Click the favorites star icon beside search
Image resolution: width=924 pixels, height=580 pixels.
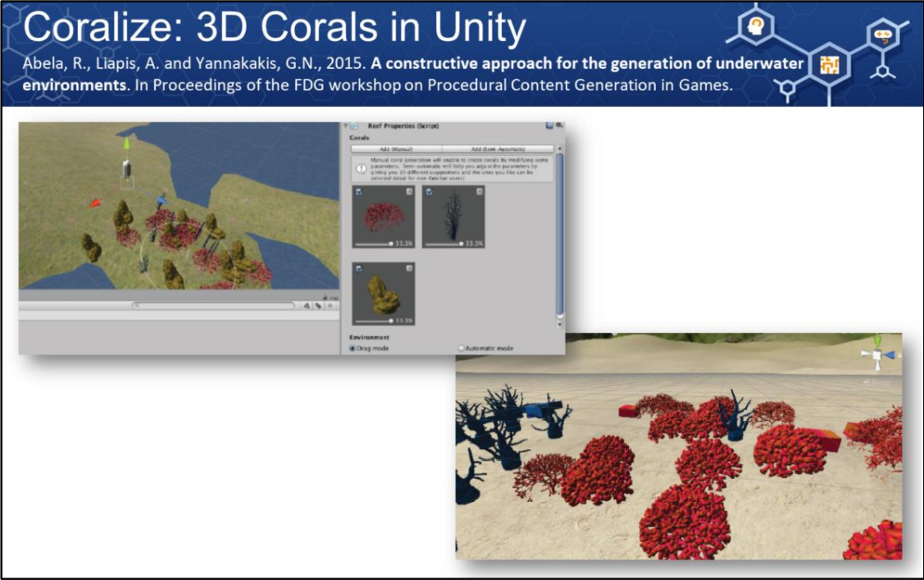[330, 305]
